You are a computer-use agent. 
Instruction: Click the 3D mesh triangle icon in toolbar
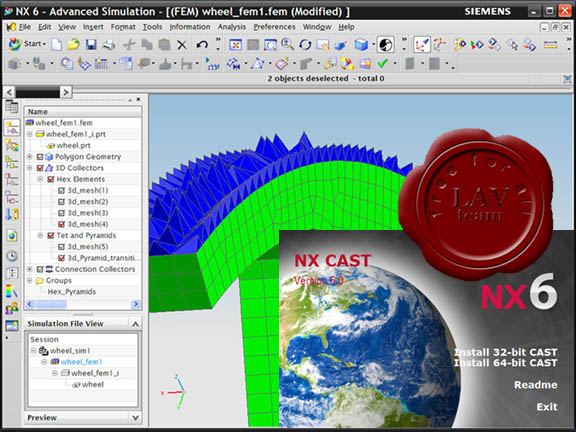[257, 64]
